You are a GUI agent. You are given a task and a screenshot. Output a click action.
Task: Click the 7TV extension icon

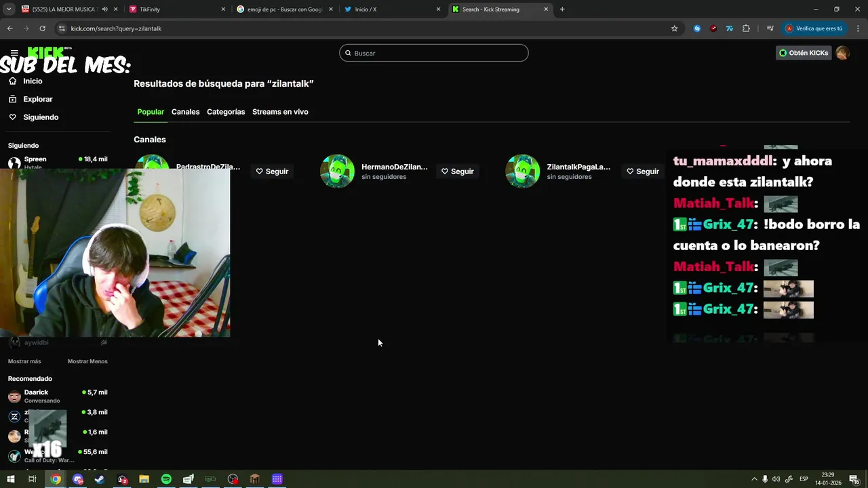coord(730,28)
